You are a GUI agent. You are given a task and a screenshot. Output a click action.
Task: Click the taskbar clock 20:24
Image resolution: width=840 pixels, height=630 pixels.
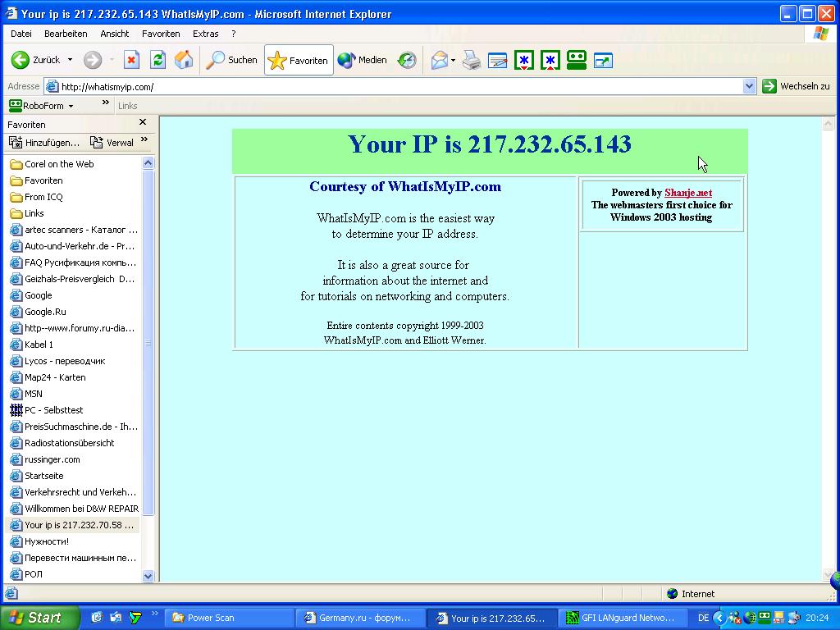pyautogui.click(x=816, y=618)
